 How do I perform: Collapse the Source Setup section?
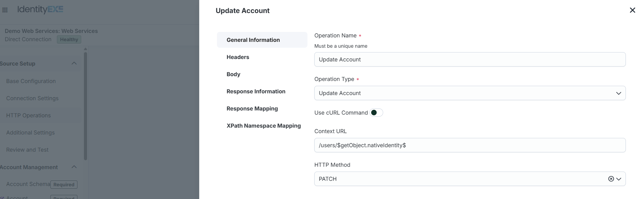click(74, 63)
